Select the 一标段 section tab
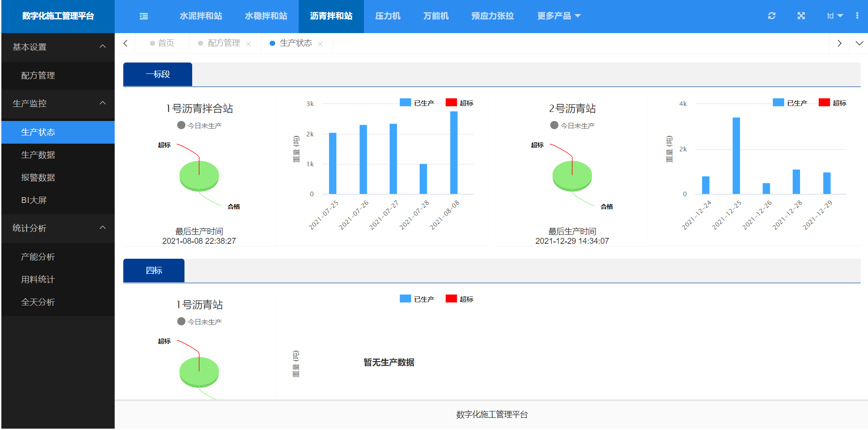Viewport: 868px width, 430px height. tap(158, 74)
